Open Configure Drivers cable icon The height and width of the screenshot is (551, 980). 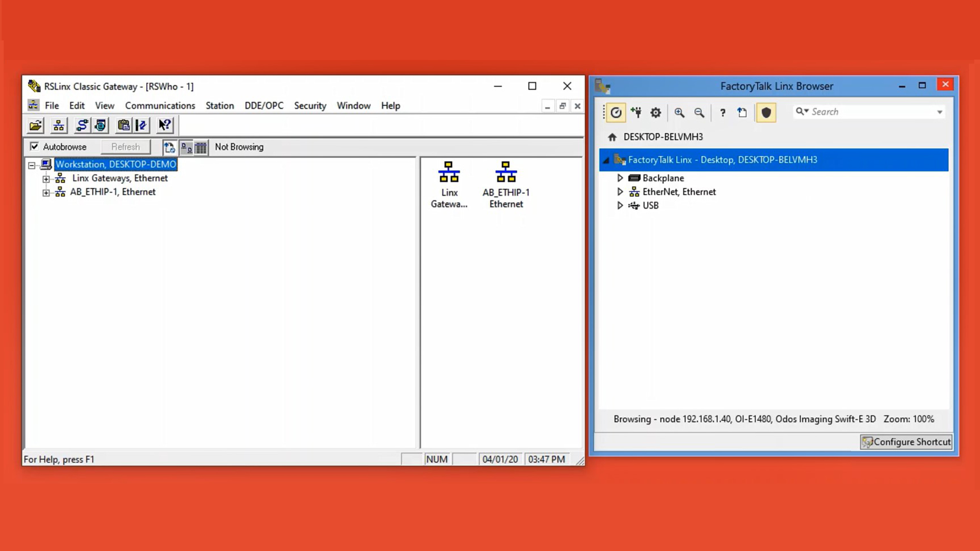(x=82, y=125)
